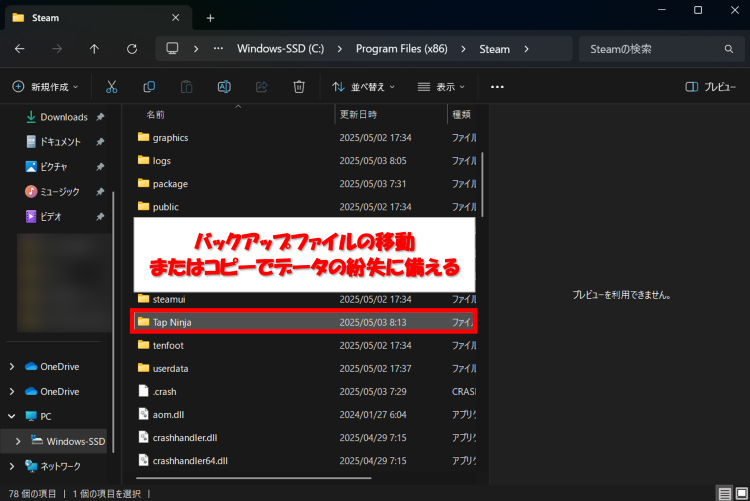Click the Cut scissors icon
750x501 pixels.
point(111,87)
